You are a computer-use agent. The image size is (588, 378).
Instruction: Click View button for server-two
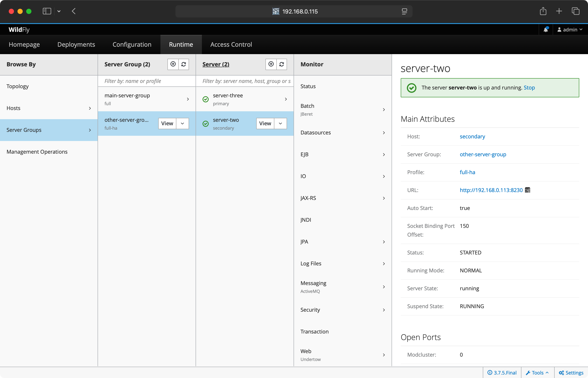click(x=265, y=124)
